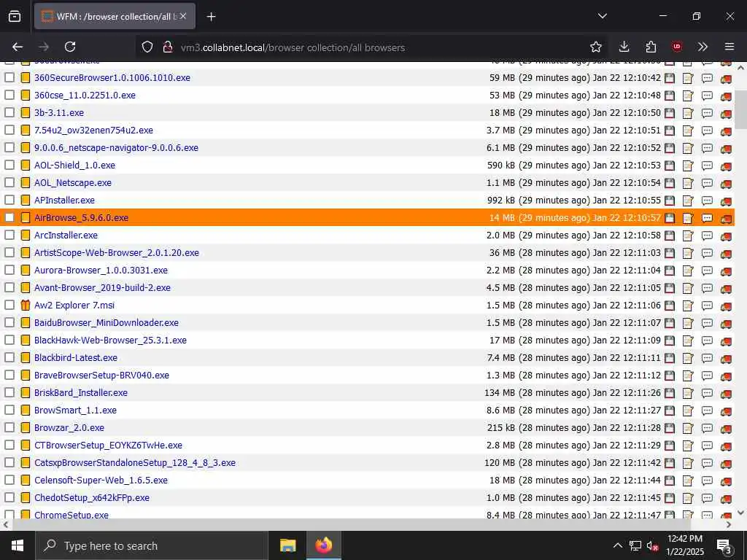Tick the AirBrowse_5.9.6.0.exe checkbox
Image resolution: width=747 pixels, height=560 pixels.
tap(9, 217)
